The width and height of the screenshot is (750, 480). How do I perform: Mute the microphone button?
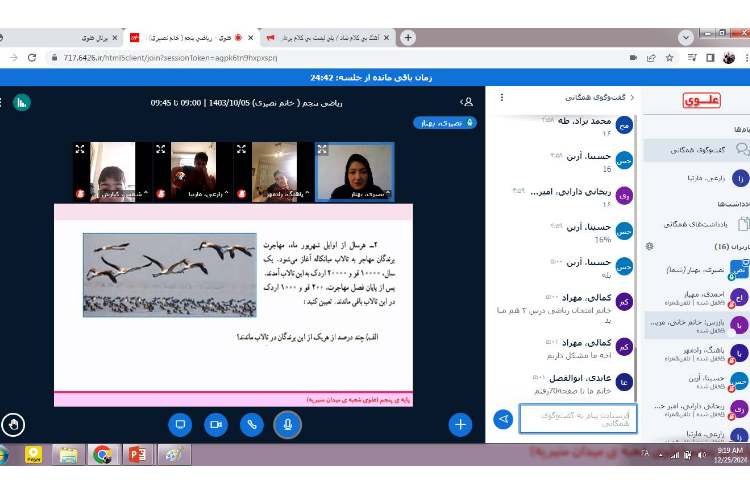[x=287, y=425]
